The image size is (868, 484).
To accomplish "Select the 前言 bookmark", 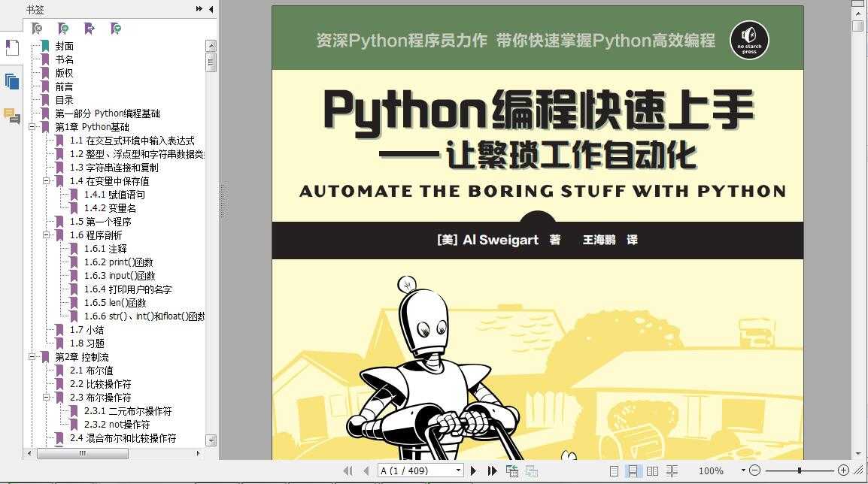I will click(64, 86).
